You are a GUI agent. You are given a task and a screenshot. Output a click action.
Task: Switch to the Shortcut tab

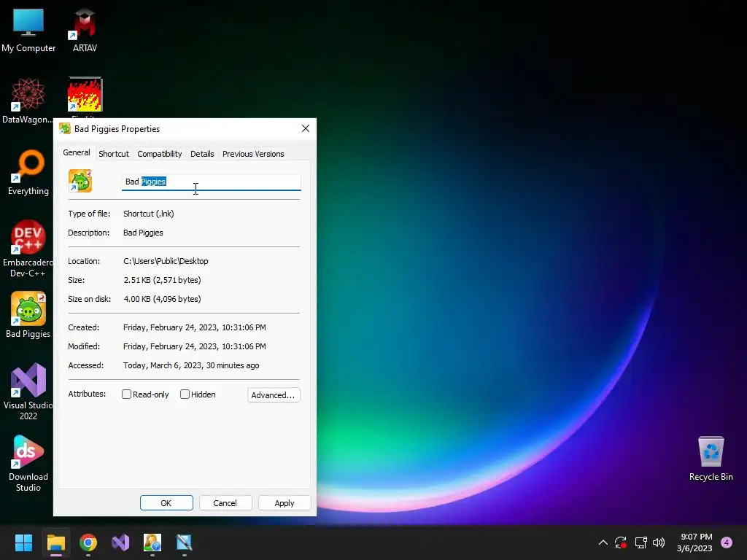click(x=113, y=154)
